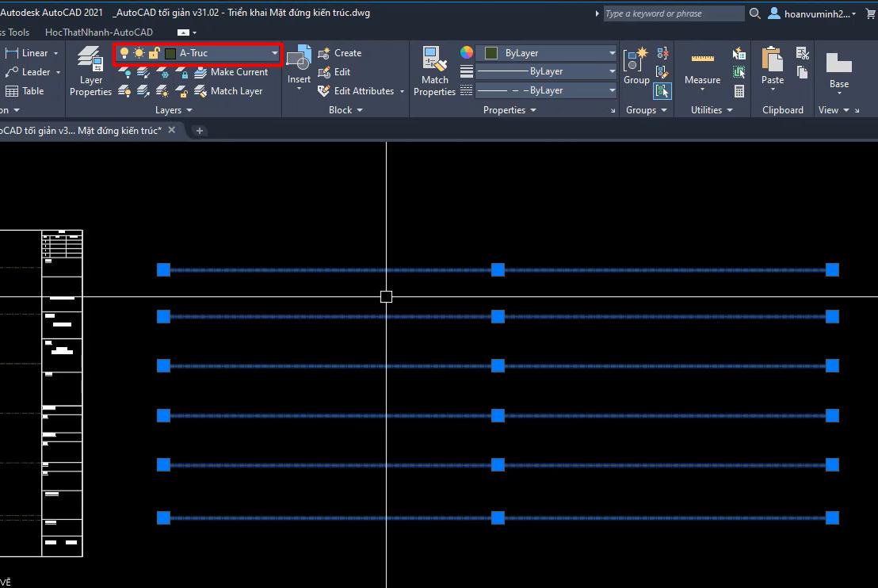The image size is (878, 588).
Task: Click Make Current in the Layers panel
Action: (x=235, y=71)
